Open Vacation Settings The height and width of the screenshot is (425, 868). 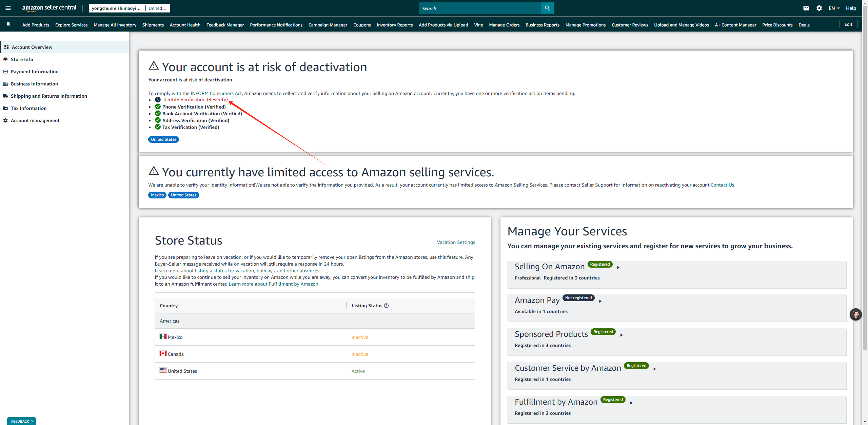coord(456,242)
